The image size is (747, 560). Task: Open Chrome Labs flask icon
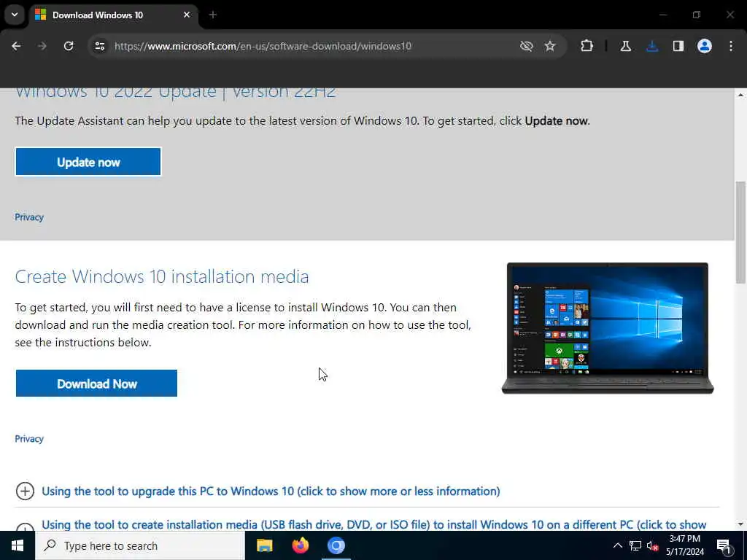(x=625, y=46)
